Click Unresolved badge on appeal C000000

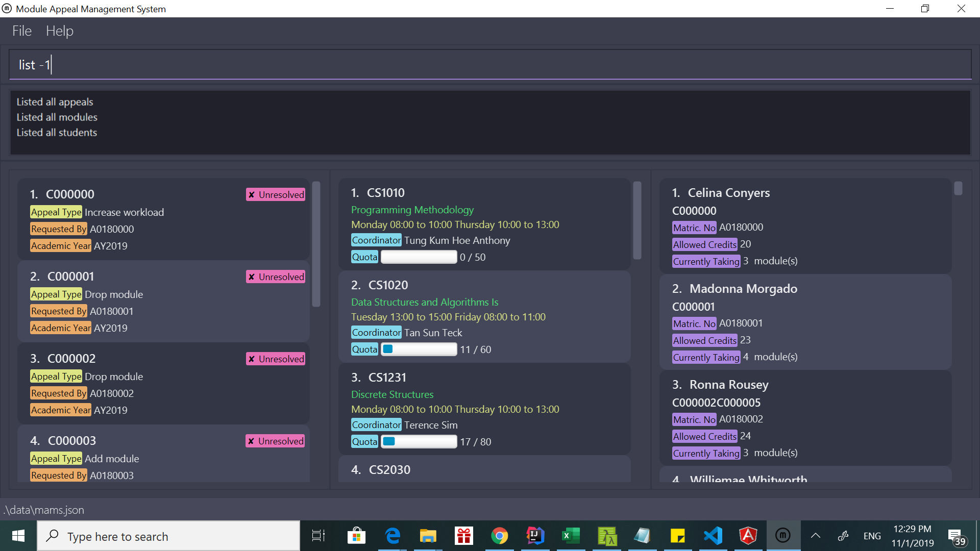pyautogui.click(x=276, y=194)
